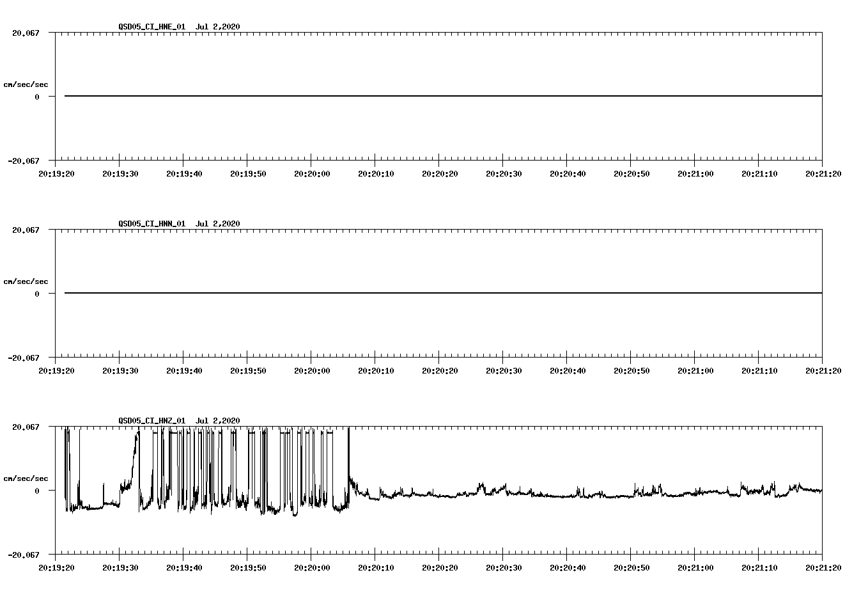Click time label 20:19:40 under HNN plot

(184, 371)
